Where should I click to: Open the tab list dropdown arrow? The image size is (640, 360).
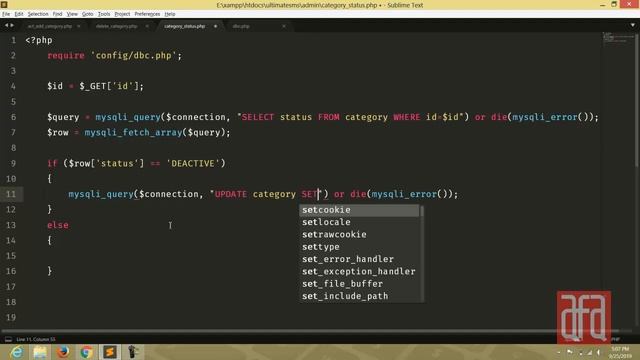tap(633, 25)
